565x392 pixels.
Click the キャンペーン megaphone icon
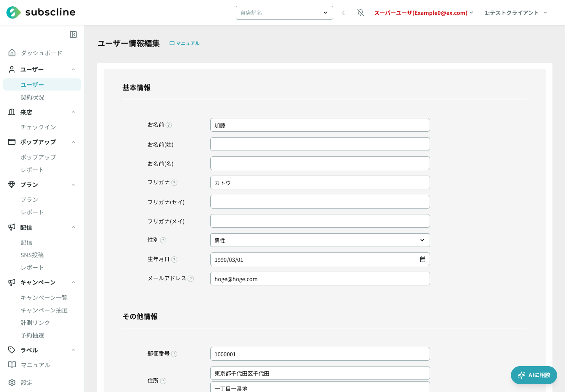point(12,282)
